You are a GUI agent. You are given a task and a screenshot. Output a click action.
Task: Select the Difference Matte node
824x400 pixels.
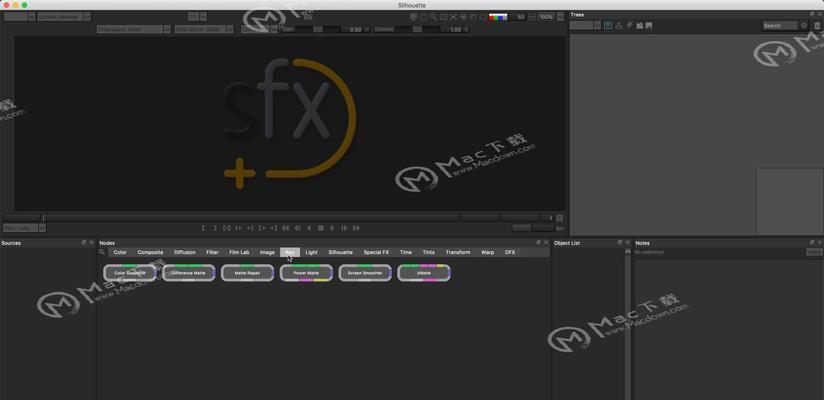pyautogui.click(x=189, y=273)
